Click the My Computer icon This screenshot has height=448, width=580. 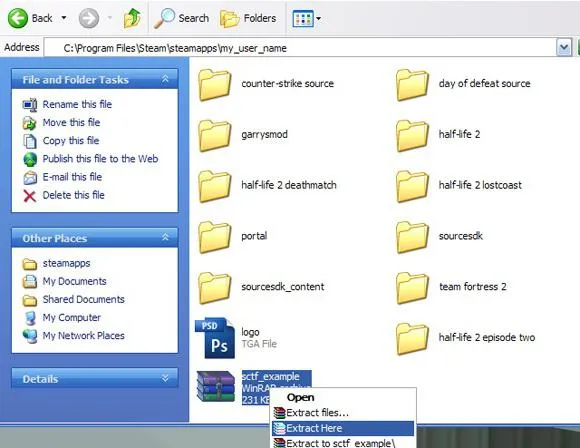pyautogui.click(x=30, y=318)
